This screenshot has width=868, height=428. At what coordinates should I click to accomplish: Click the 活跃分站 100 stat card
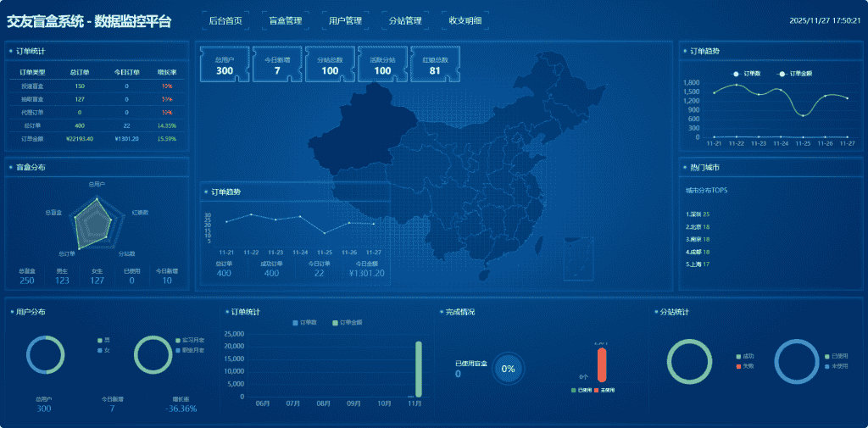pyautogui.click(x=382, y=64)
